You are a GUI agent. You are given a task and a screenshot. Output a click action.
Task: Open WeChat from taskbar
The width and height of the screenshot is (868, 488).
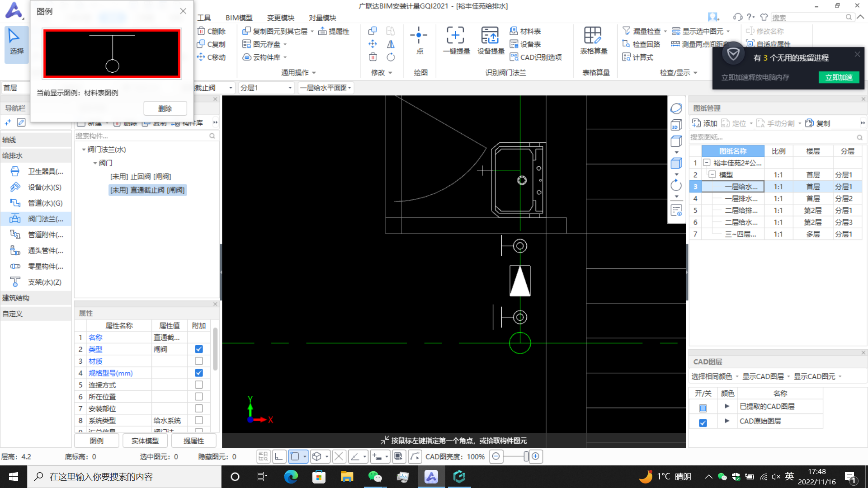[x=375, y=477]
